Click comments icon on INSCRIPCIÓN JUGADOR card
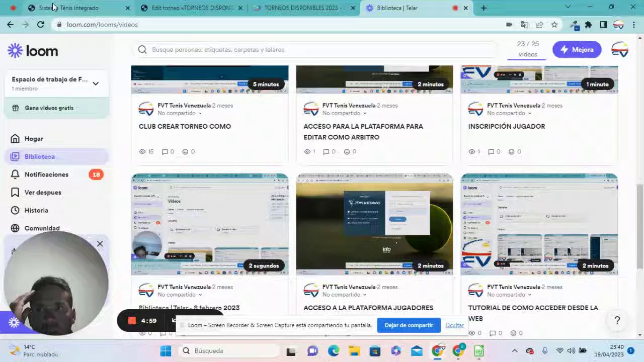The width and height of the screenshot is (644, 362). coord(491,151)
